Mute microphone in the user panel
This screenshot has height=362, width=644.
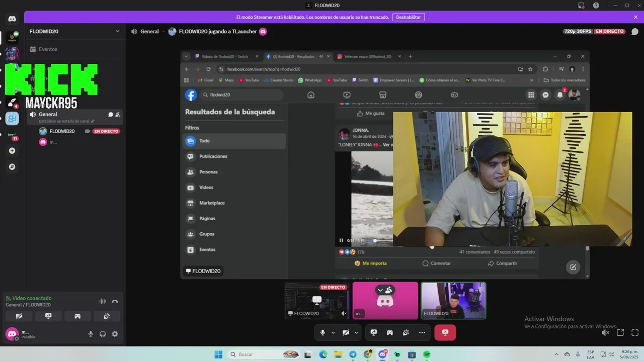[x=91, y=334]
